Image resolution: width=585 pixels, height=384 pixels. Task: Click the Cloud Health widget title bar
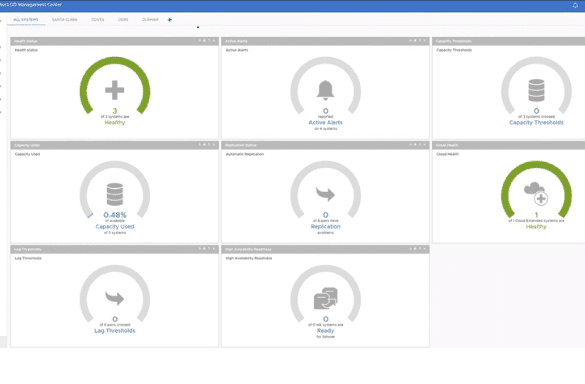(509, 145)
